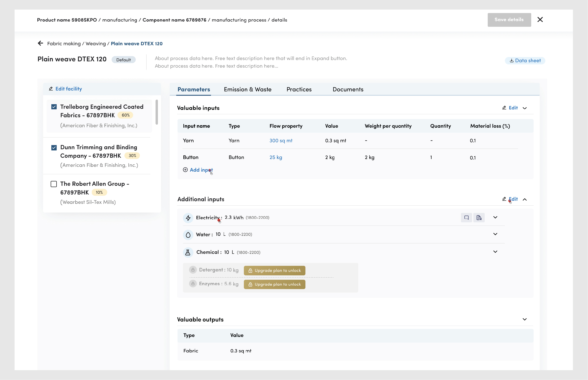
Task: Download the Data sheet
Action: coord(525,60)
